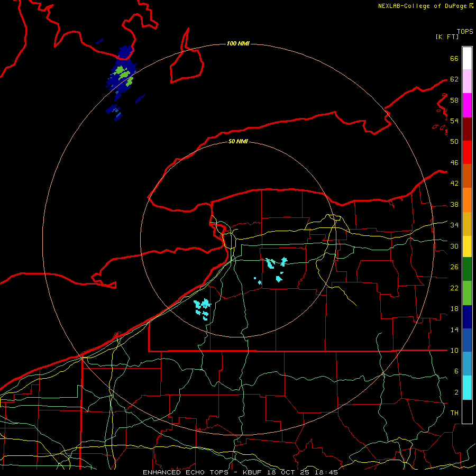Click the yellow swatch on the legend
Image resolution: width=476 pixels, height=476 pixels.
click(x=467, y=246)
